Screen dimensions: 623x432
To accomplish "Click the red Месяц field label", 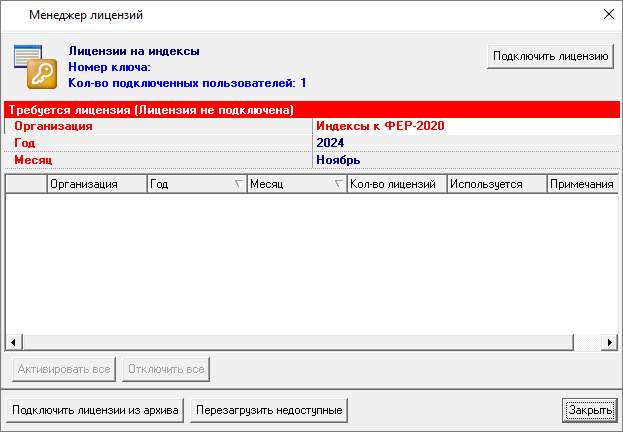I will [33, 160].
